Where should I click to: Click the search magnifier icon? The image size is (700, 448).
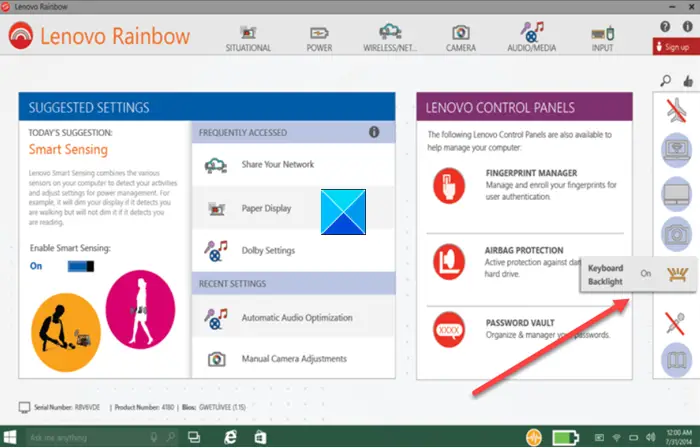pos(665,81)
